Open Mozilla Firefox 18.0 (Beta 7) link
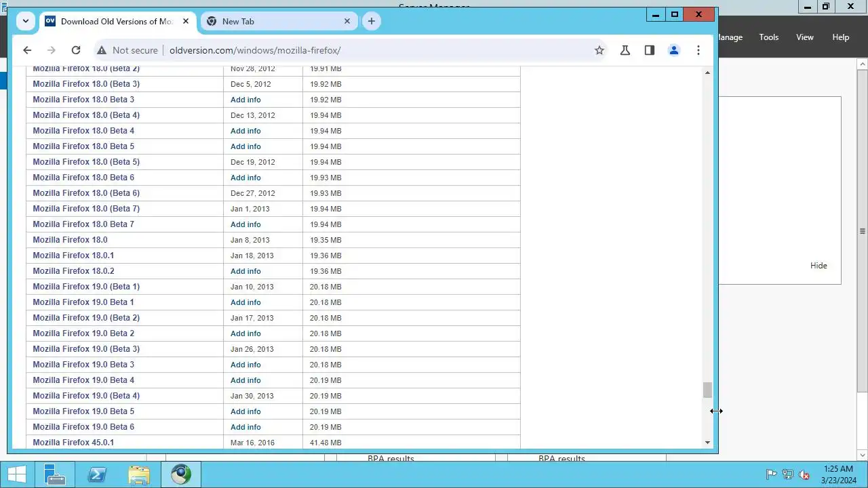The image size is (868, 488). [x=86, y=209]
